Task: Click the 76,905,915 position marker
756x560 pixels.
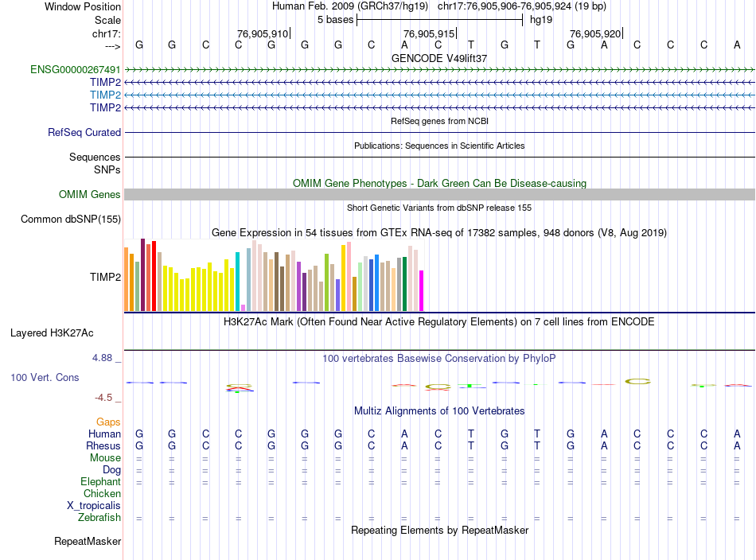Action: pos(429,33)
